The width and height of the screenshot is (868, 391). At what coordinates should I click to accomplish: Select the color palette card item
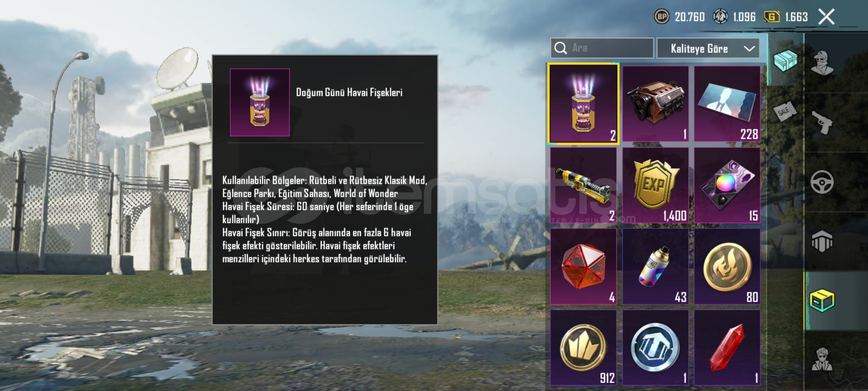point(727,185)
